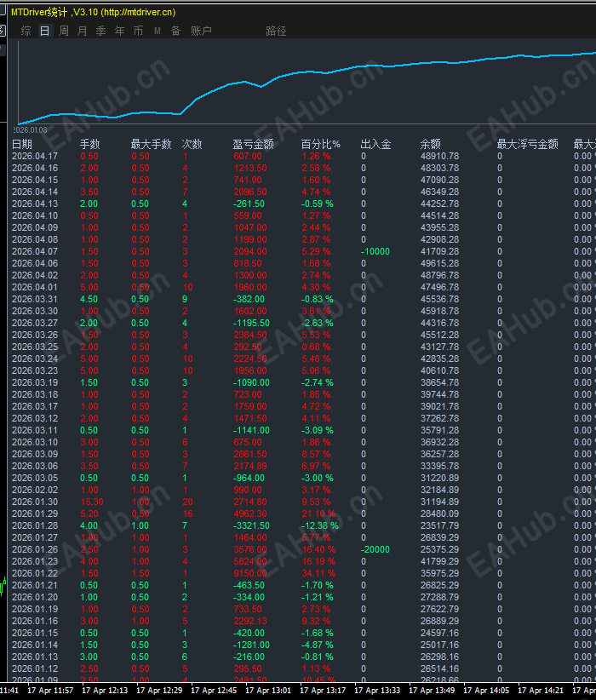This screenshot has height=700, width=596.
Task: Select the 2026.04.17 date row
Action: tap(35, 156)
